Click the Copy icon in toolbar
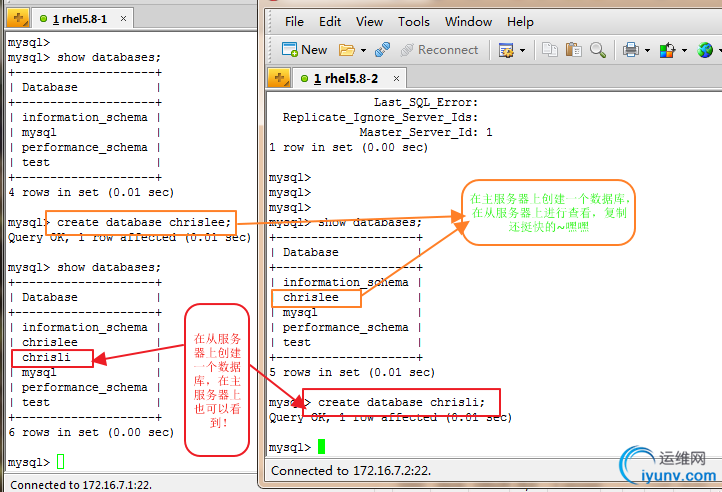Screen dimensions: 722x492 [x=549, y=50]
